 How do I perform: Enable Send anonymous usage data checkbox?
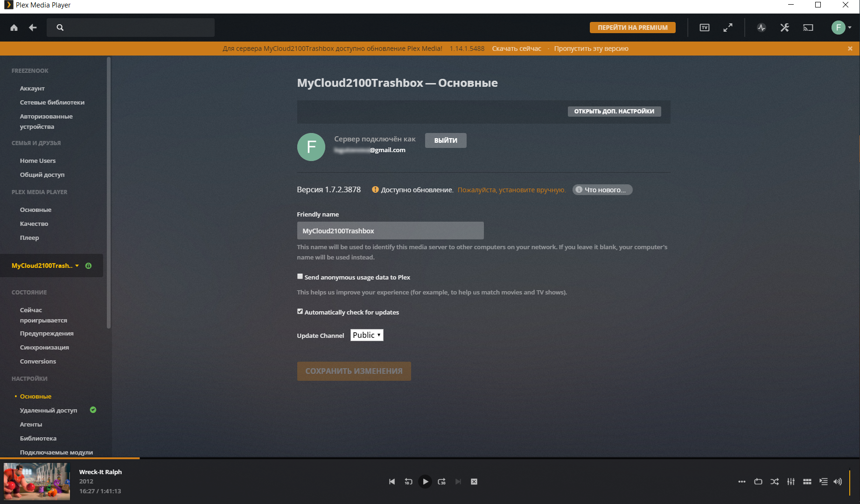[x=300, y=276]
